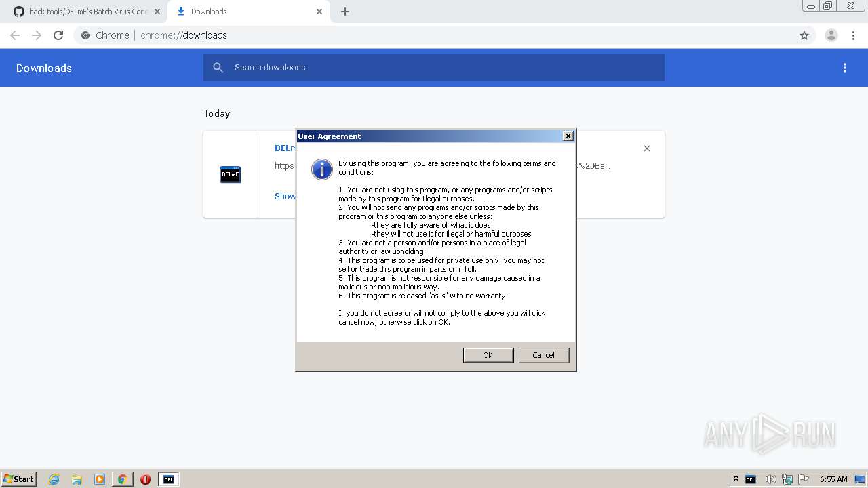The height and width of the screenshot is (488, 868).
Task: Click the DELmE file icon thumbnail
Action: click(231, 174)
